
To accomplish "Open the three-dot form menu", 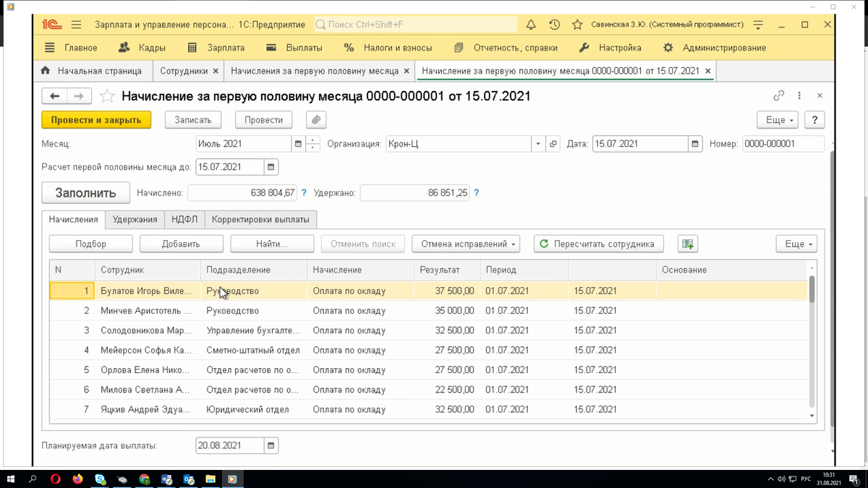I will click(799, 95).
